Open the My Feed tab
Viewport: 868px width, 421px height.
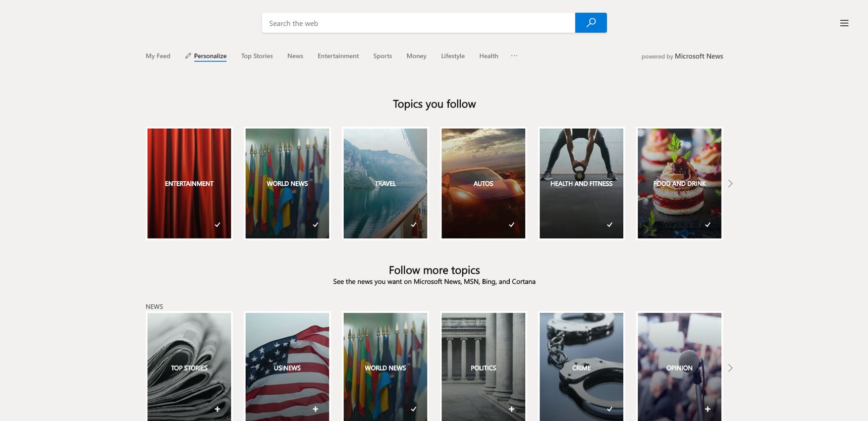click(158, 56)
